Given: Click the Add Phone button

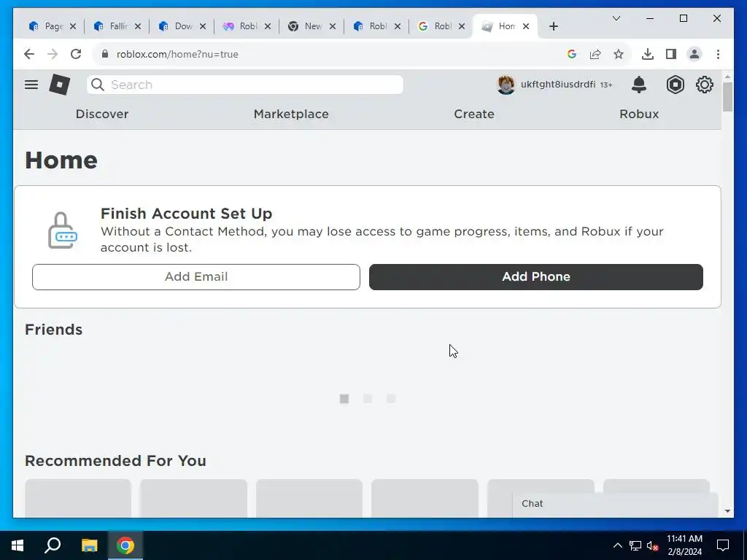Looking at the screenshot, I should pos(536,277).
